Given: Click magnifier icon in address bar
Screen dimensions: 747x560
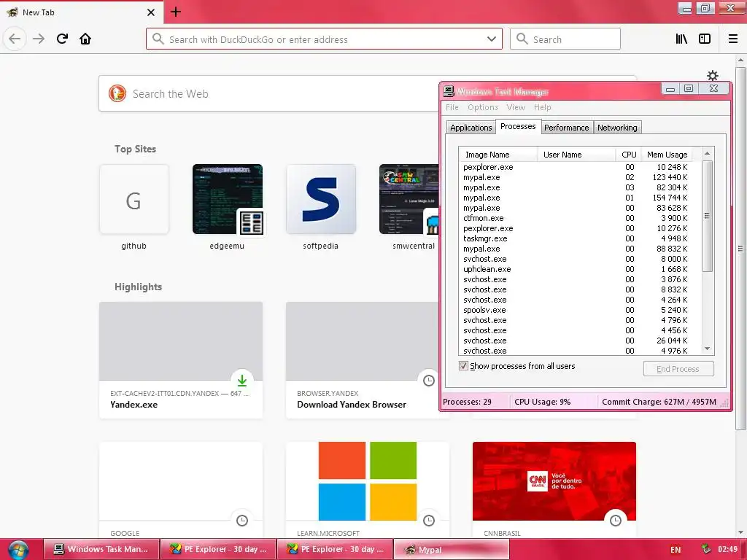Looking at the screenshot, I should coord(158,39).
